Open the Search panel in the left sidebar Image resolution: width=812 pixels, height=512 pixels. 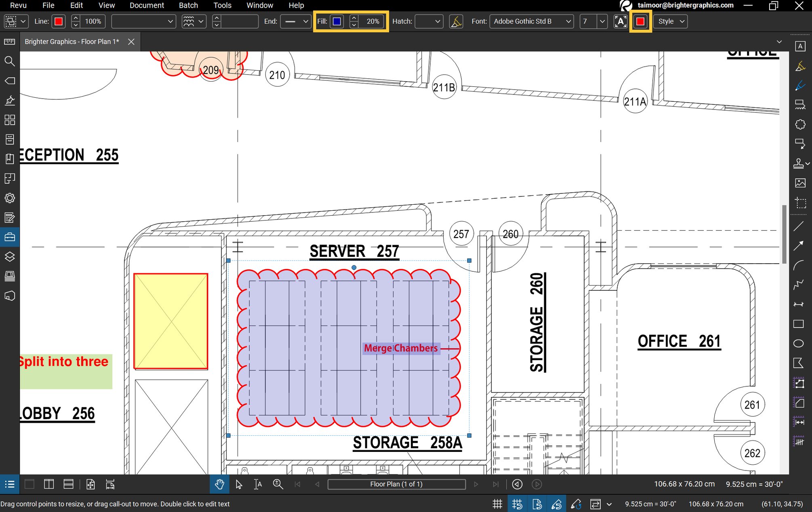tap(10, 61)
